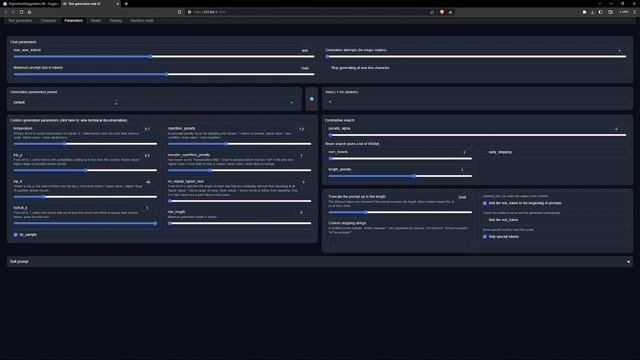640x360 pixels.
Task: Edit the penalty_alpha number box
Action: 617,129
